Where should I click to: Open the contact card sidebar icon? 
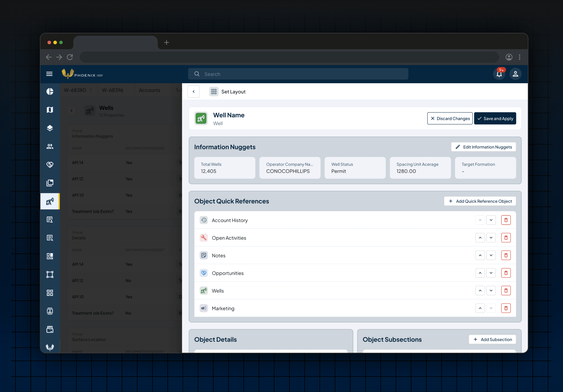click(50, 311)
